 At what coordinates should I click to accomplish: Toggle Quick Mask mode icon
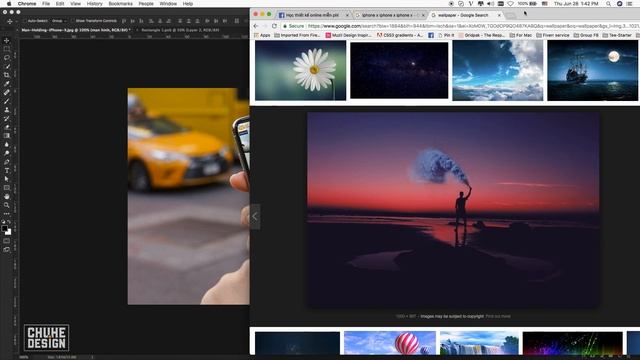coord(7,241)
